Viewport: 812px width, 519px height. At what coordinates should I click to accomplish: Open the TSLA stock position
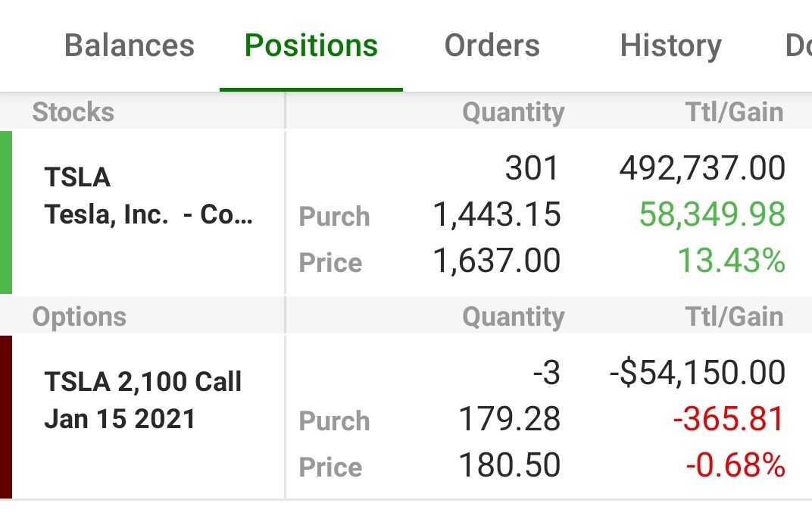tap(77, 177)
